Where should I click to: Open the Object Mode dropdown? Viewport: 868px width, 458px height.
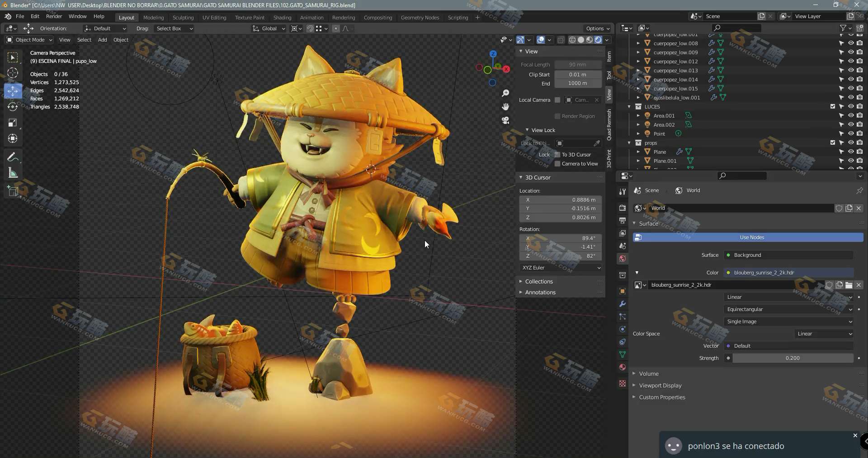(29, 40)
